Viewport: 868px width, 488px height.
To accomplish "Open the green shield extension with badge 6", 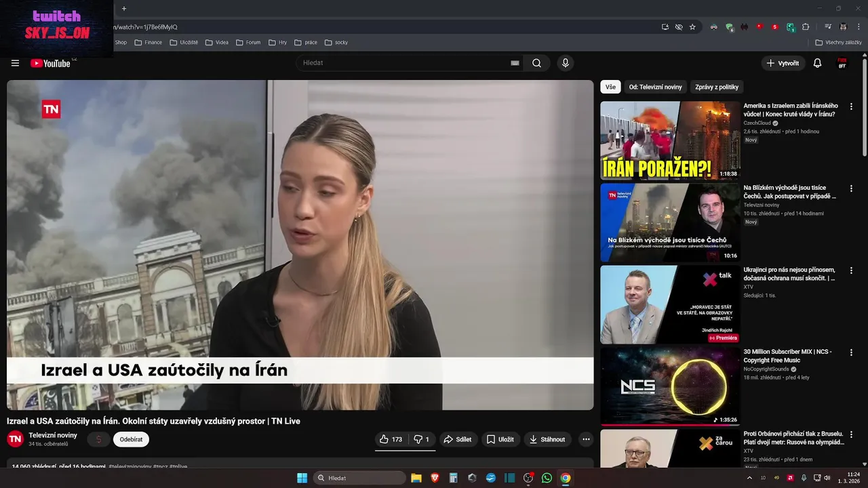I will [x=730, y=27].
